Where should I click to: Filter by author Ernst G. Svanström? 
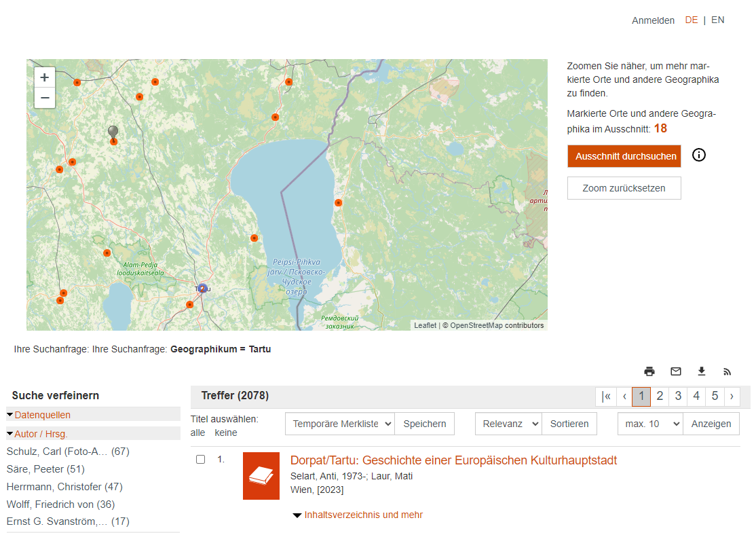(x=68, y=521)
